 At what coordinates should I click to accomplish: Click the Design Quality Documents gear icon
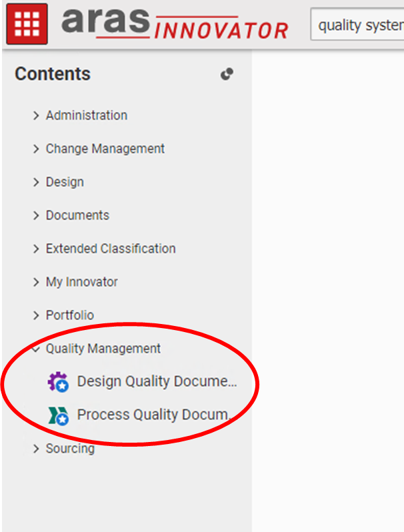click(x=58, y=382)
